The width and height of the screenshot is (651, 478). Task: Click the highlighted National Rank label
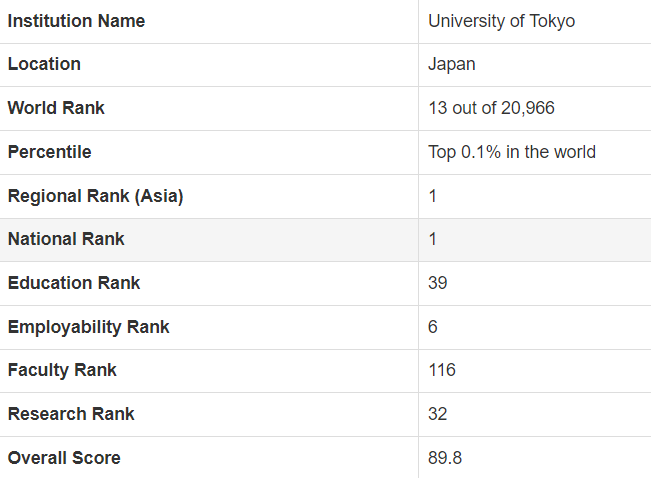click(x=66, y=239)
